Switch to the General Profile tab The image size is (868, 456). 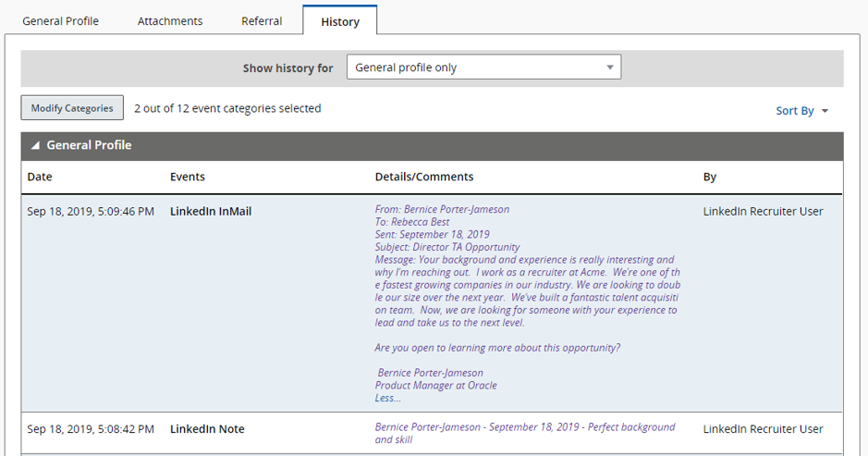click(x=60, y=20)
